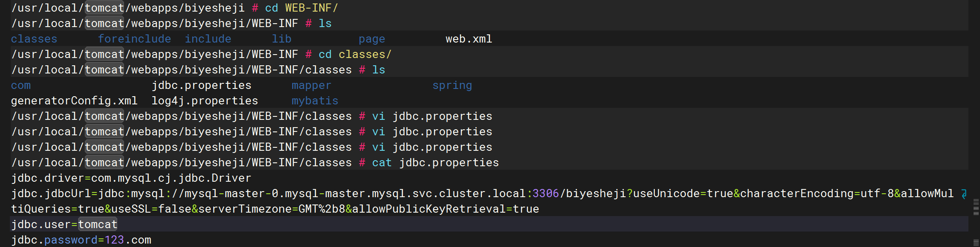Click the 'com' directory entry
This screenshot has width=980, height=247.
click(21, 85)
